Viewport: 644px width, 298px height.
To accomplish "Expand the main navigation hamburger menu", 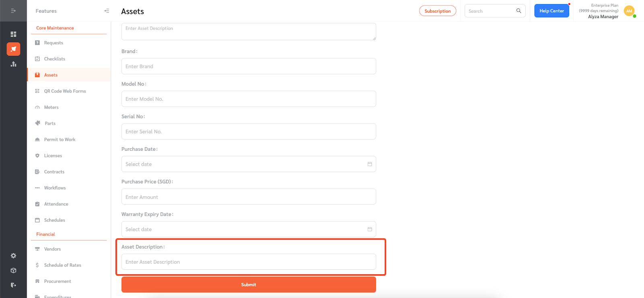I will 13,11.
